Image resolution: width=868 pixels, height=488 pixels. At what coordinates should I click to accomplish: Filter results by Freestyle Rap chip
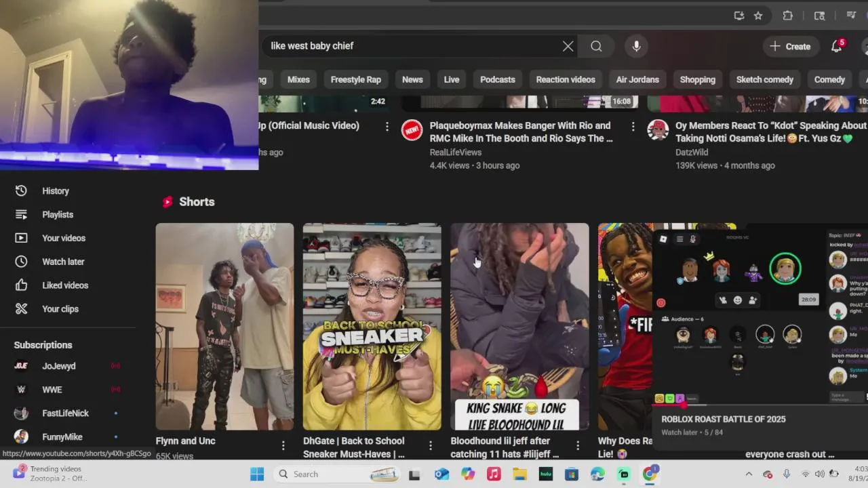coord(356,79)
